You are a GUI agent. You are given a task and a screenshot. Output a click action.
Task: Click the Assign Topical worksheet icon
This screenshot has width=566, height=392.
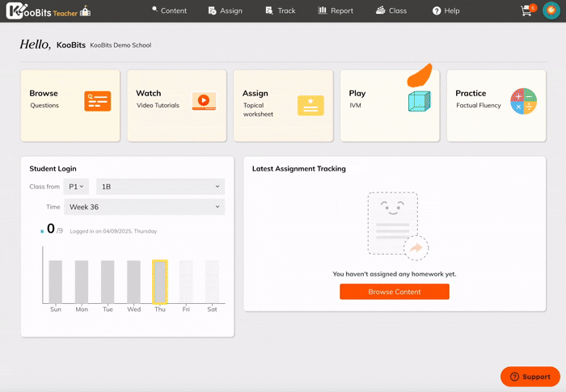click(310, 105)
